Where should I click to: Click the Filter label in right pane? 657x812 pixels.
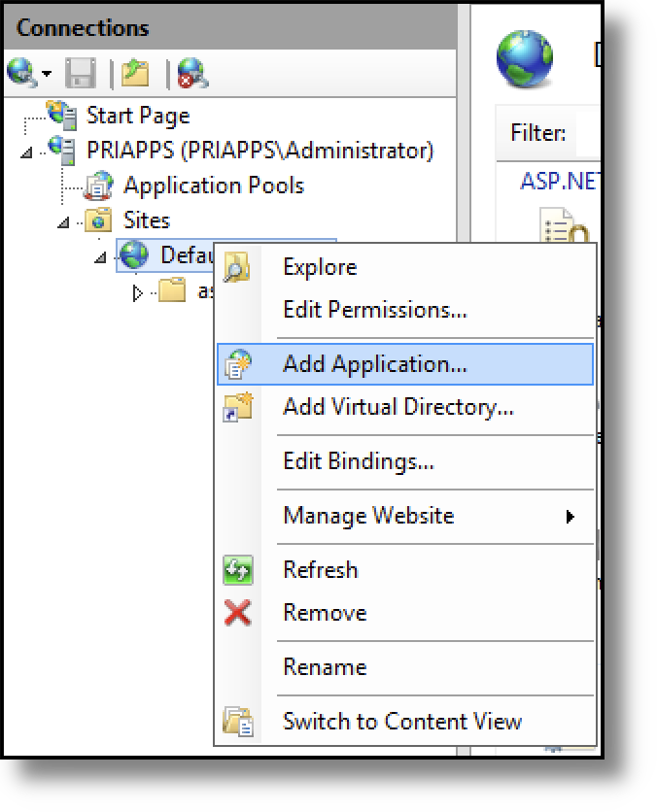537,133
